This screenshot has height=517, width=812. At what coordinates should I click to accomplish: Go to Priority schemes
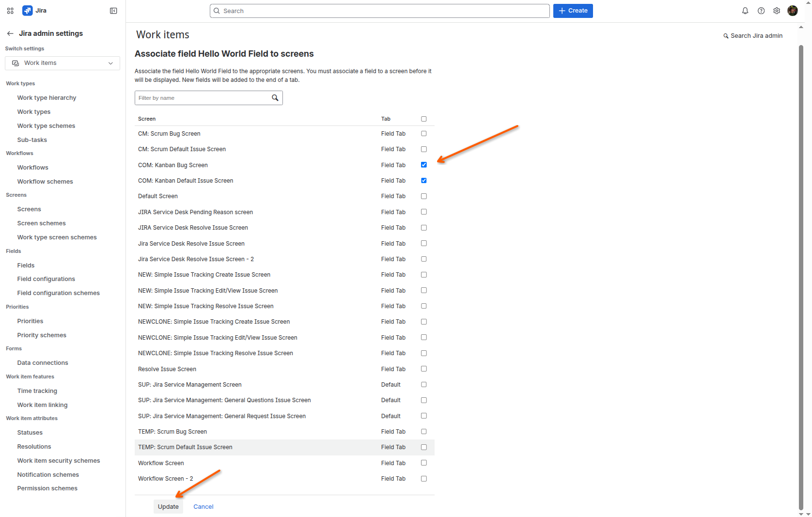[x=42, y=335]
